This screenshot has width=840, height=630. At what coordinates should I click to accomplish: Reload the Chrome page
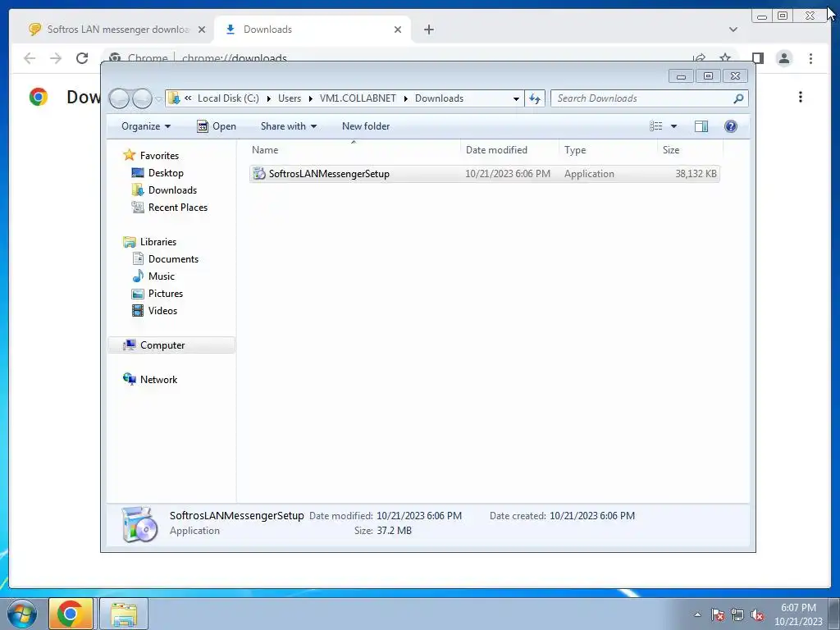tap(82, 58)
